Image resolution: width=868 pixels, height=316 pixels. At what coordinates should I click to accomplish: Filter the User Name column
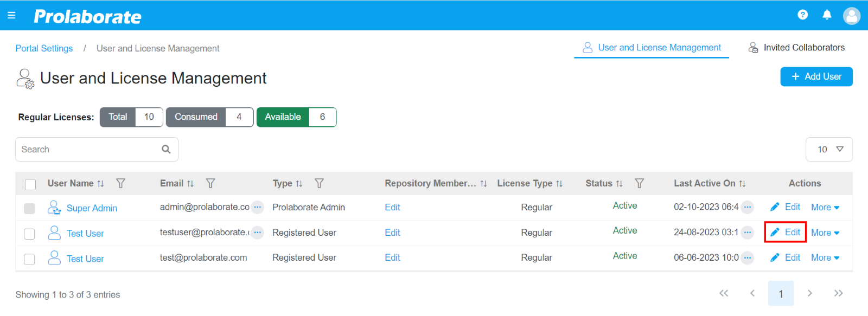pos(121,183)
